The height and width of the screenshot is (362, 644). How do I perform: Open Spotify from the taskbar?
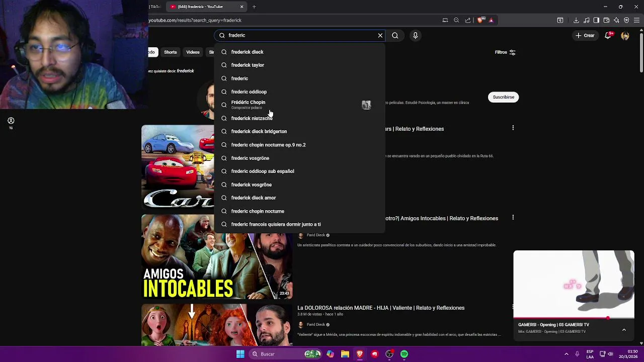[404, 354]
